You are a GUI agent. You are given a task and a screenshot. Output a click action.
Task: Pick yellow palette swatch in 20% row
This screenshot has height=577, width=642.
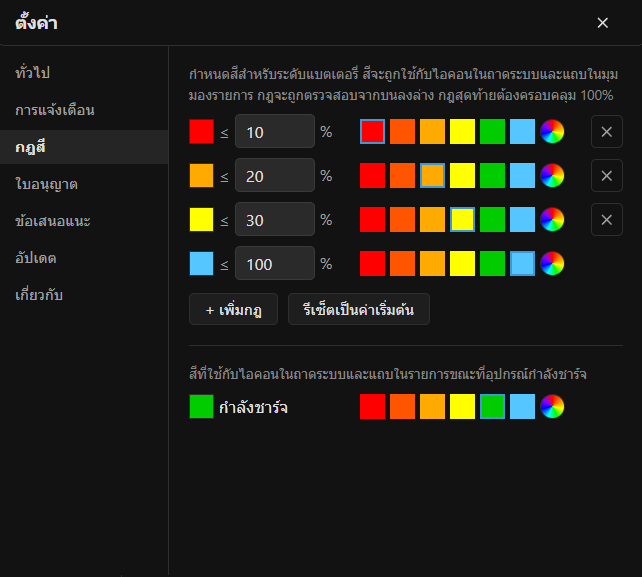coord(462,176)
